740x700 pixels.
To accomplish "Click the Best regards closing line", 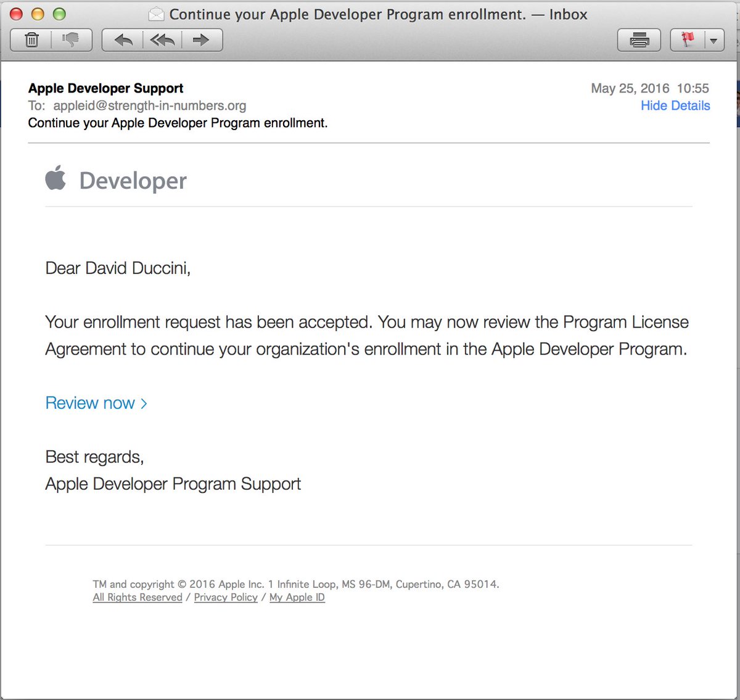I will (x=94, y=457).
